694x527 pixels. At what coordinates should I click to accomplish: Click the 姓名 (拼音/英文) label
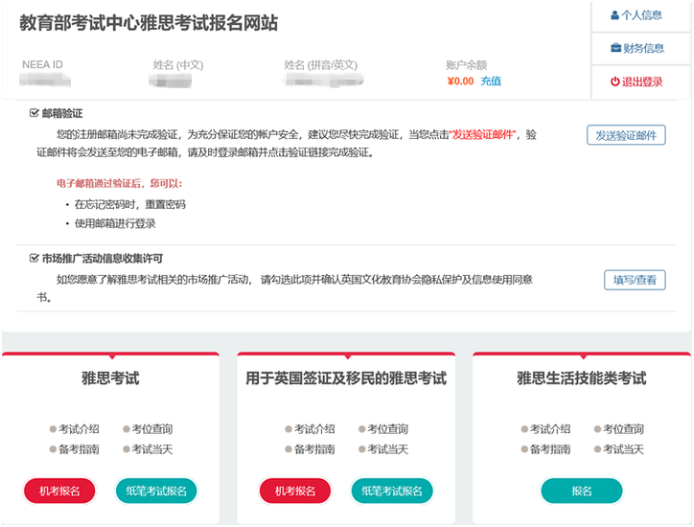(x=321, y=65)
